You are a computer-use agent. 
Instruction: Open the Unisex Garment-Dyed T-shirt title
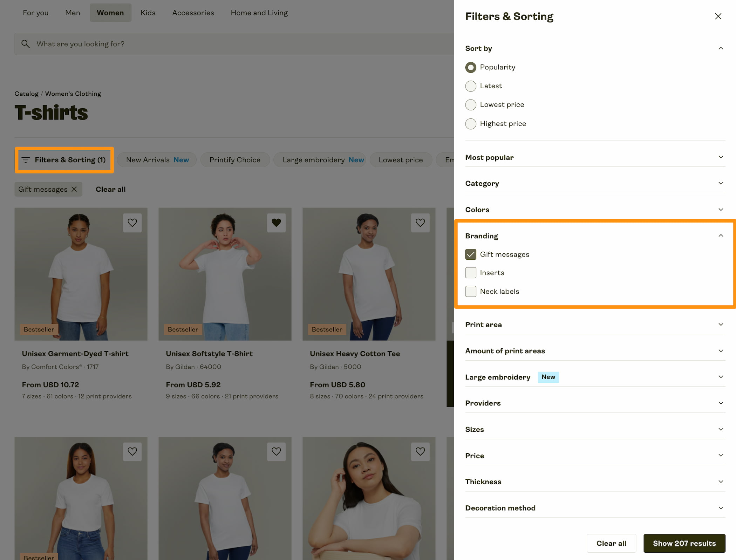[75, 354]
